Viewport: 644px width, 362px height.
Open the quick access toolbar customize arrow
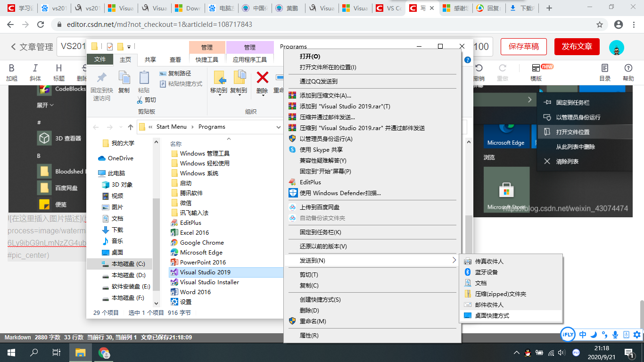pos(129,47)
